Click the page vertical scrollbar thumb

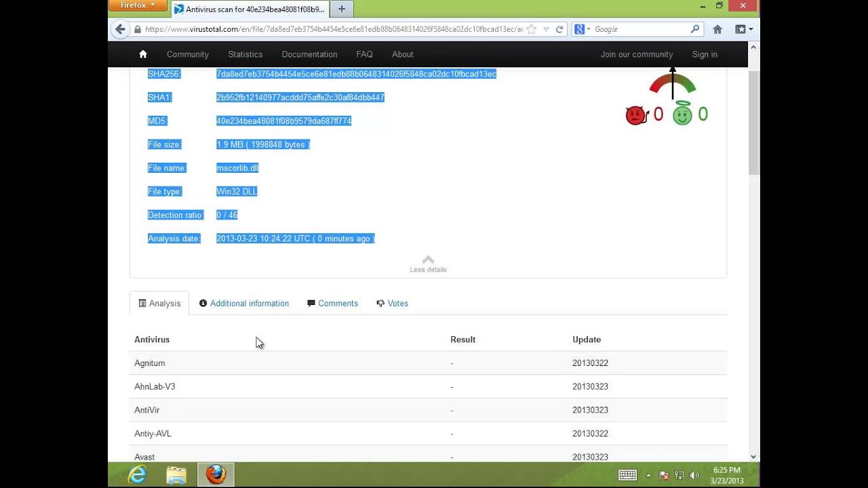(x=753, y=122)
